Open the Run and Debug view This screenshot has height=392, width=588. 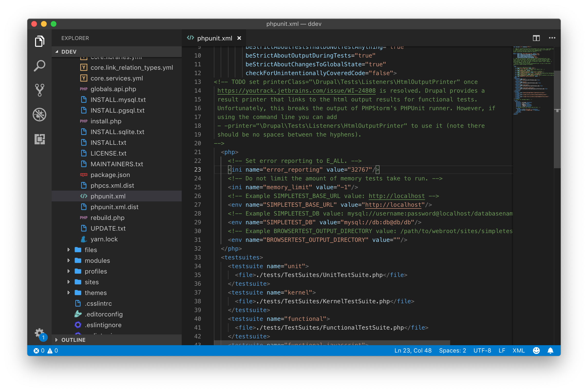39,115
